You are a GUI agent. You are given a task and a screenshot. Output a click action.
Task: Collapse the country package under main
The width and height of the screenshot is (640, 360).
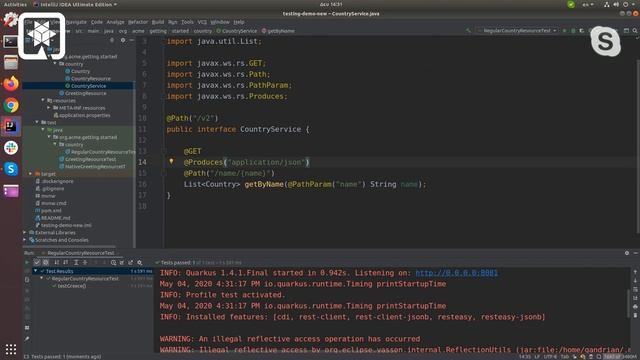pos(55,64)
